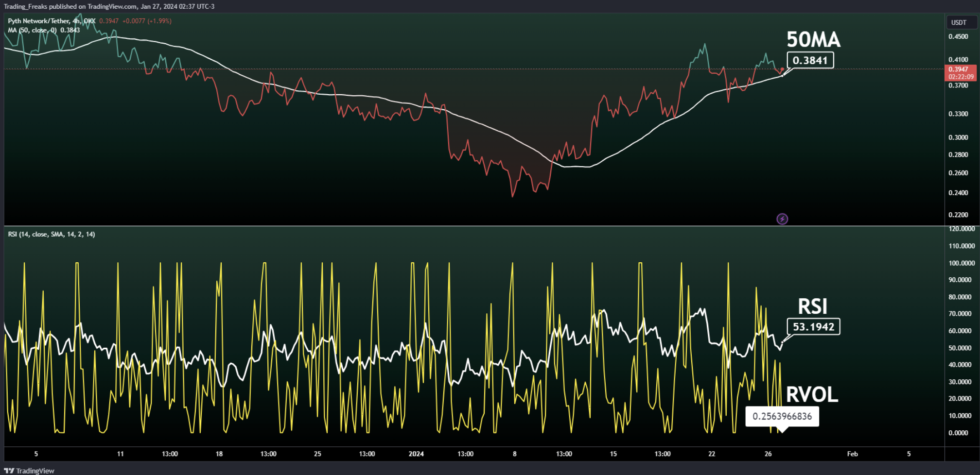
Task: Click the 100.0000 RSI scale label
Action: [962, 263]
